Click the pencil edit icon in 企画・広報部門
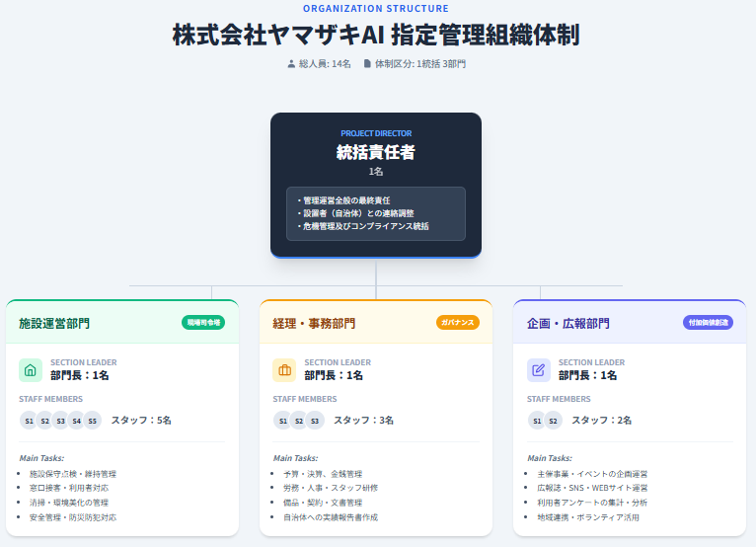756x547 pixels. click(x=538, y=370)
